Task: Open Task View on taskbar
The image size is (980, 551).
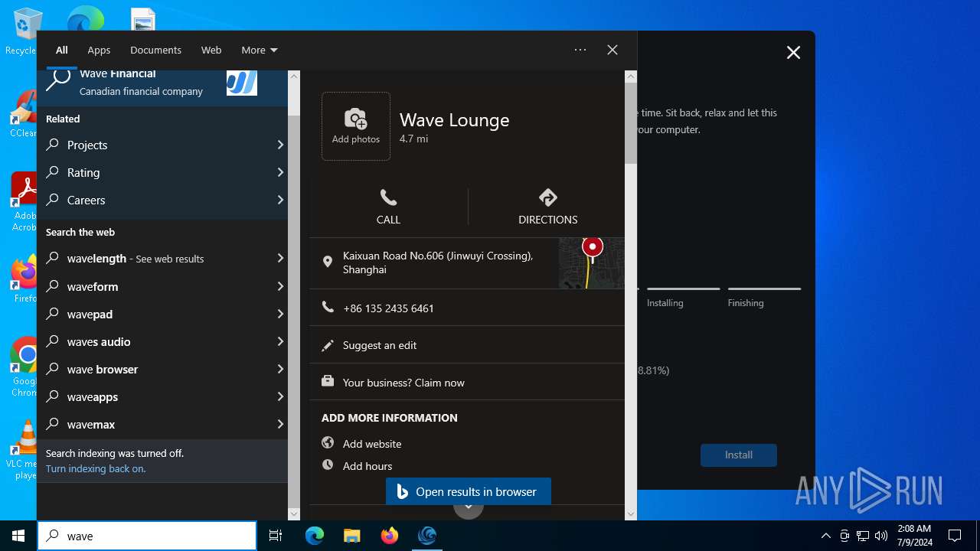Action: click(276, 536)
